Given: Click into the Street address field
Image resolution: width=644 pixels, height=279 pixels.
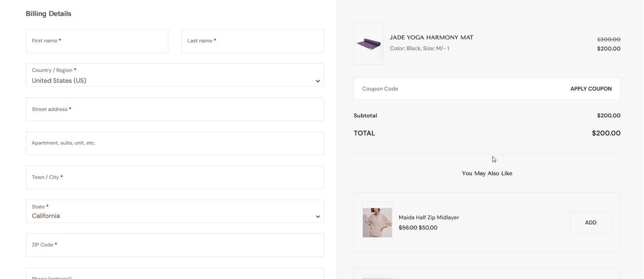Looking at the screenshot, I should click(174, 109).
